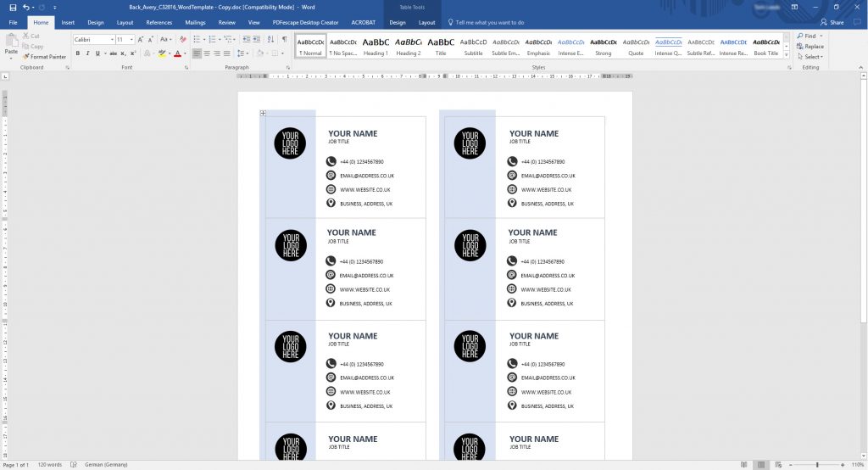Open the ACROBAT tab
The height and width of the screenshot is (470, 868).
pyautogui.click(x=363, y=23)
